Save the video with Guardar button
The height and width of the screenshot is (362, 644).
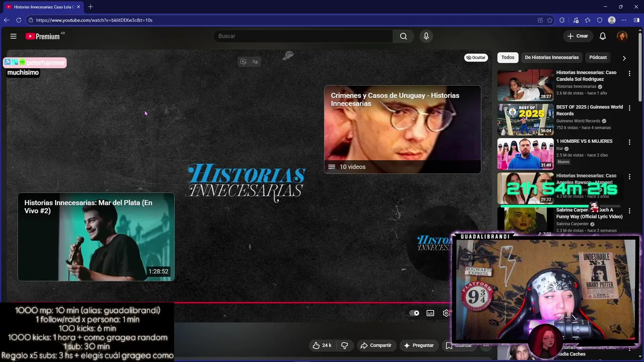pyautogui.click(x=459, y=345)
